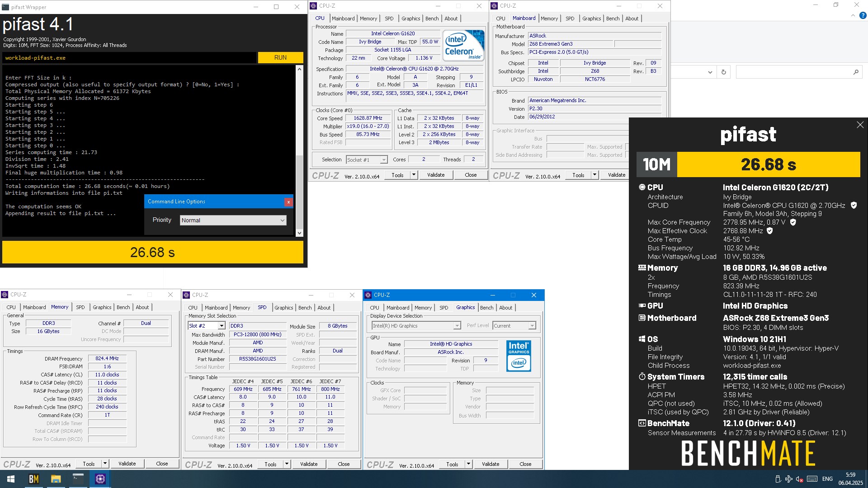Click the console scrollbar down arrow
This screenshot has width=868, height=488.
click(299, 233)
